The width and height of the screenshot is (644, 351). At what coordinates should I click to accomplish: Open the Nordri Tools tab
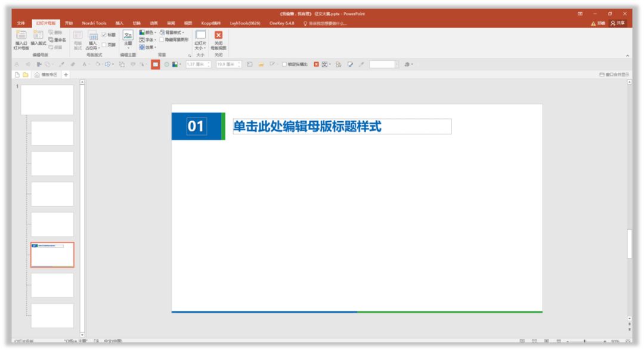click(x=94, y=23)
